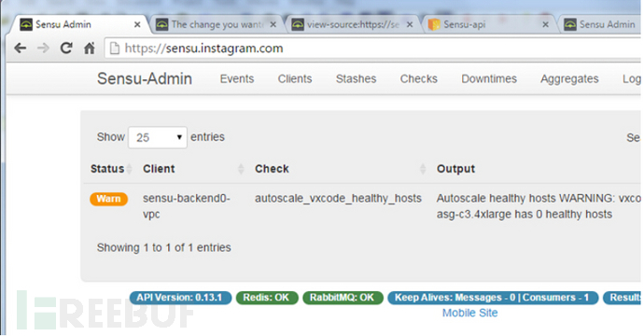The width and height of the screenshot is (644, 336).
Task: Click the Redis: OK badge
Action: 267,298
